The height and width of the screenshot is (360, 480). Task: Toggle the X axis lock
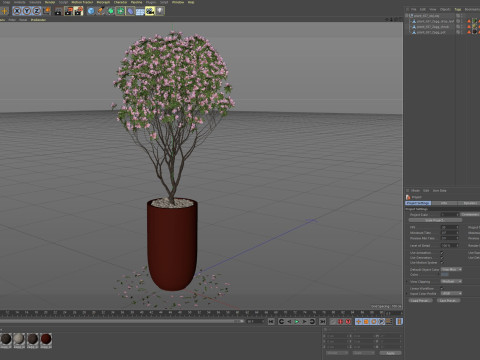17,11
